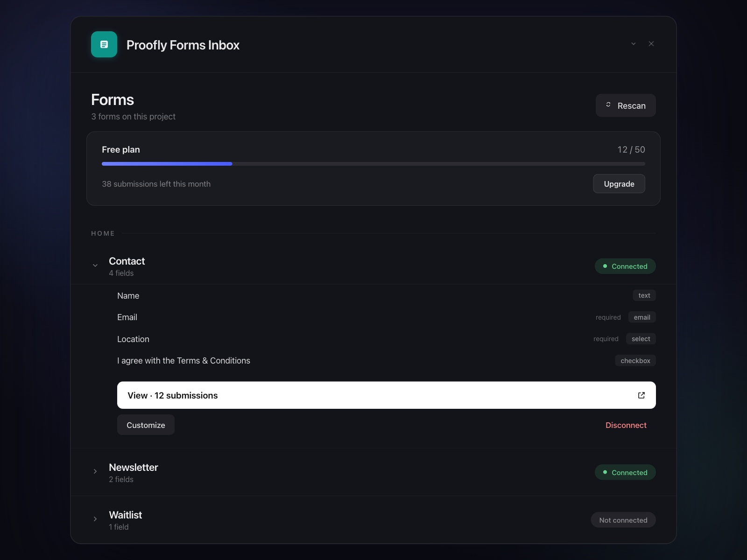The height and width of the screenshot is (560, 747).
Task: Toggle the Connected badge for the Newsletter form
Action: click(625, 472)
